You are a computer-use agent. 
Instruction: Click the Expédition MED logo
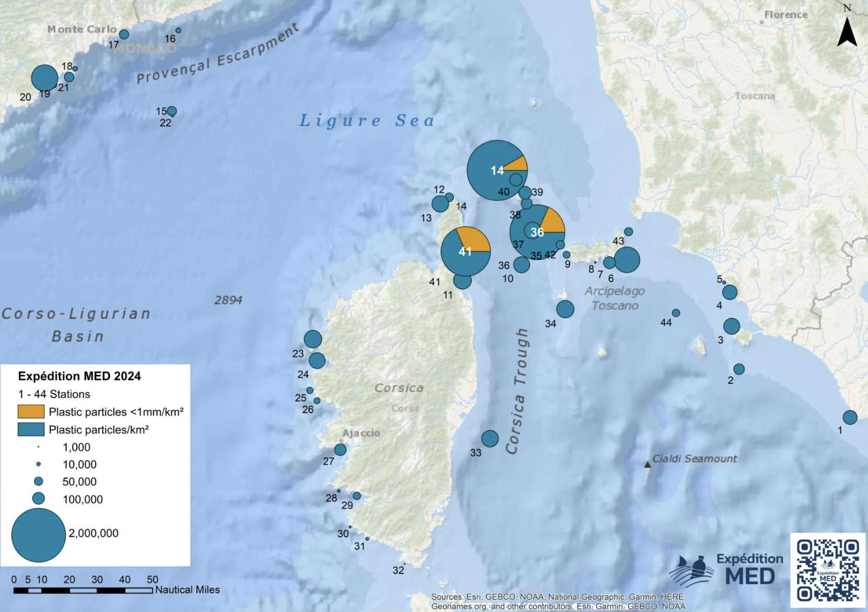click(726, 570)
